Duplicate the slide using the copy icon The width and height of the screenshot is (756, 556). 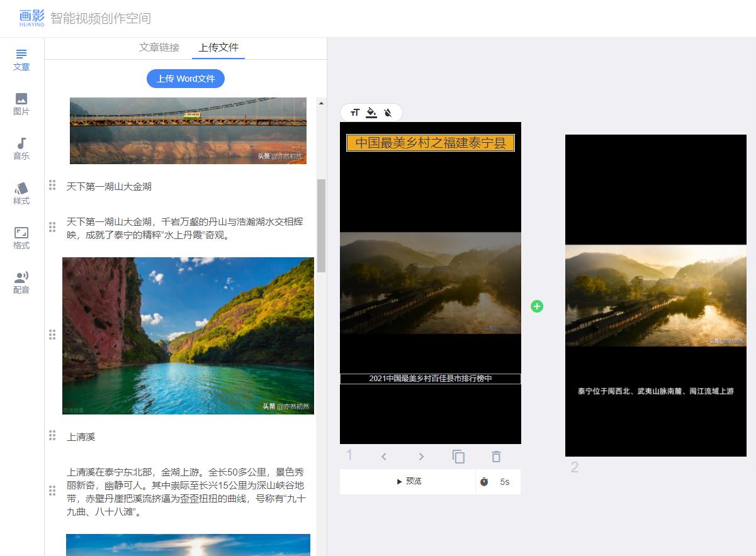(458, 457)
